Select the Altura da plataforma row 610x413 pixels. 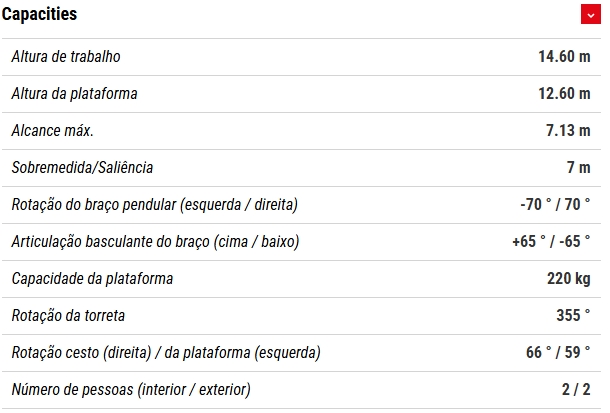pyautogui.click(x=301, y=94)
